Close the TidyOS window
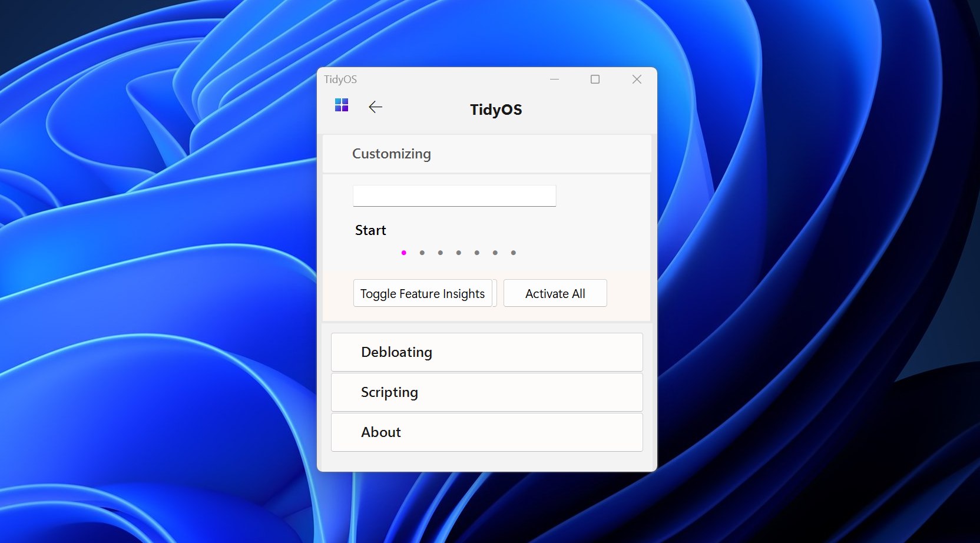 tap(637, 80)
